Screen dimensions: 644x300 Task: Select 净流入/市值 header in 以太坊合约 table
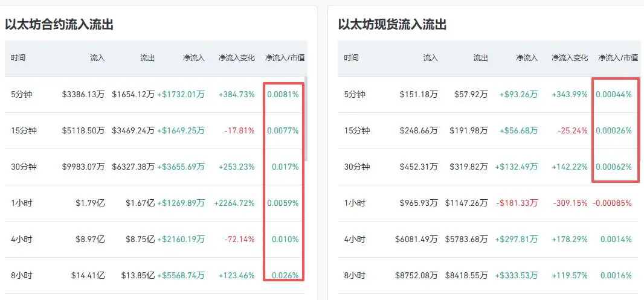(x=285, y=58)
